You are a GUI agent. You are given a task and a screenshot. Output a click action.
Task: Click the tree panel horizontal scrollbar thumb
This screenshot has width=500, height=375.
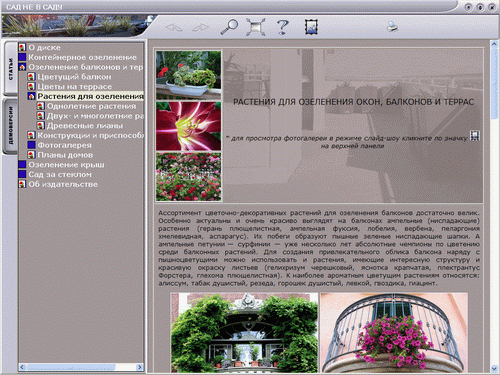coord(71,367)
